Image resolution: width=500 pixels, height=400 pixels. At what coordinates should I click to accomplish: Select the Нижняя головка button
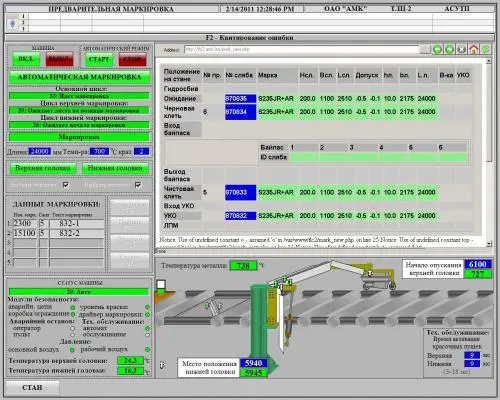click(x=115, y=168)
